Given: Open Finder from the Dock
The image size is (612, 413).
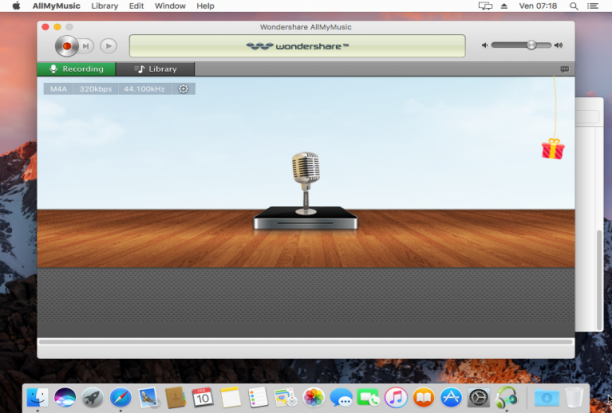Looking at the screenshot, I should pyautogui.click(x=37, y=398).
